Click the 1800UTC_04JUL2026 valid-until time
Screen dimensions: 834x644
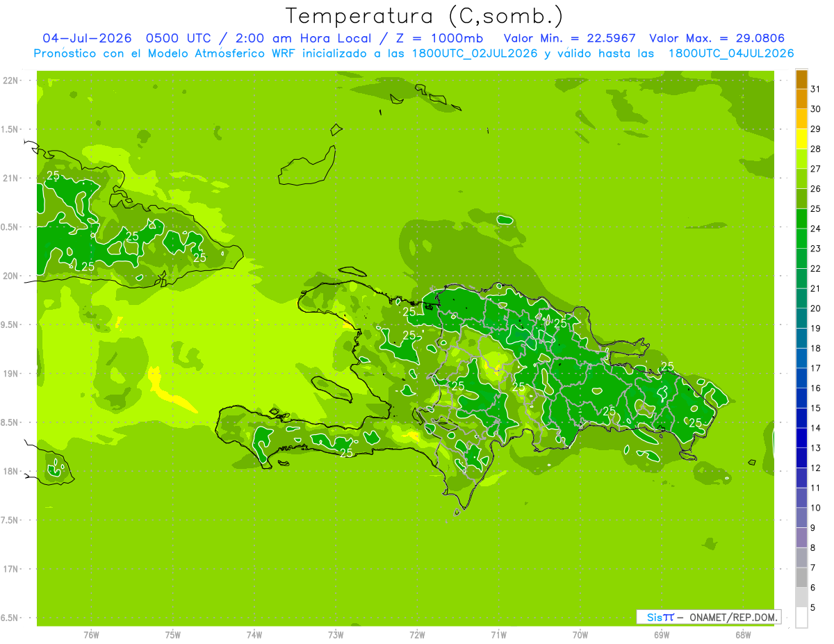[x=731, y=53]
